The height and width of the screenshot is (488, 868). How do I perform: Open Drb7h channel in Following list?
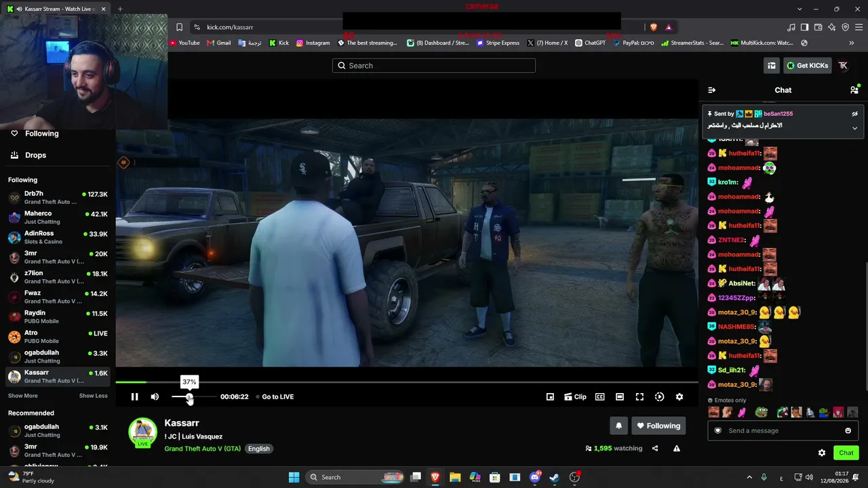coord(58,198)
